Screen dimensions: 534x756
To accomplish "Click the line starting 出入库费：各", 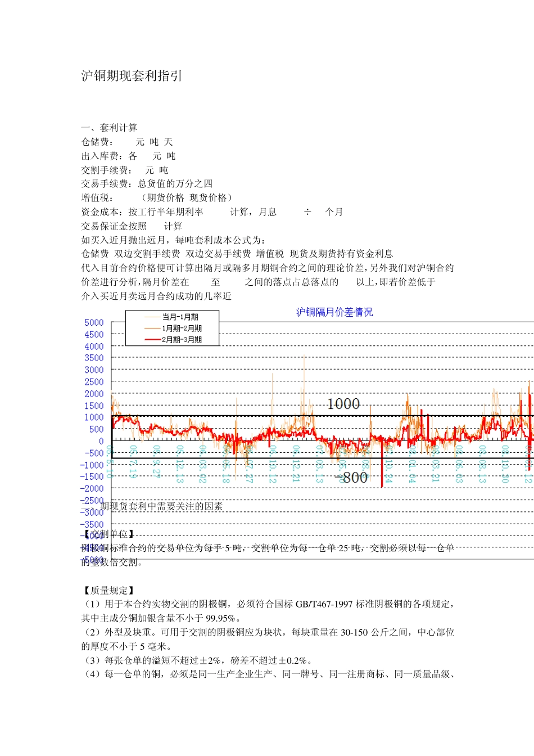I will click(x=128, y=156).
